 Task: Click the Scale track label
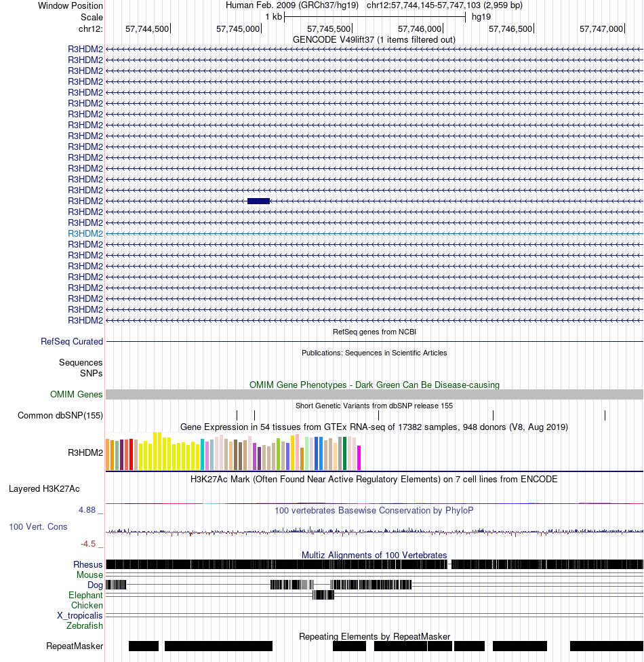click(92, 18)
